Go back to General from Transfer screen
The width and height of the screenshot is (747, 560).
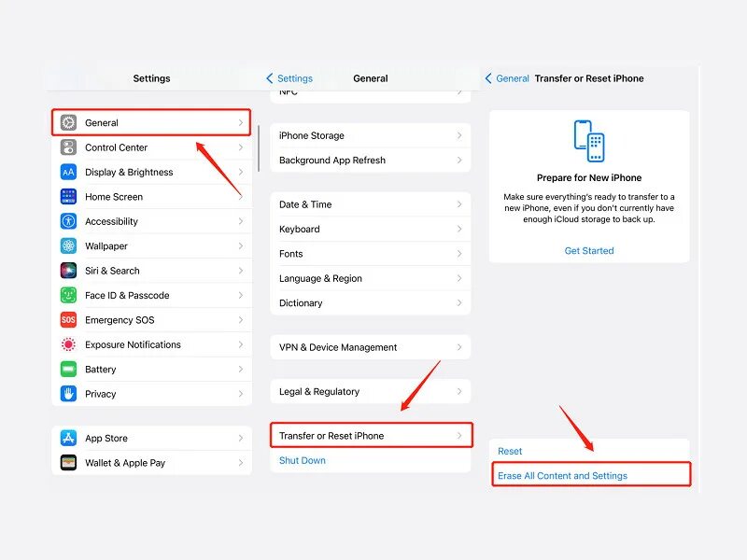click(507, 78)
